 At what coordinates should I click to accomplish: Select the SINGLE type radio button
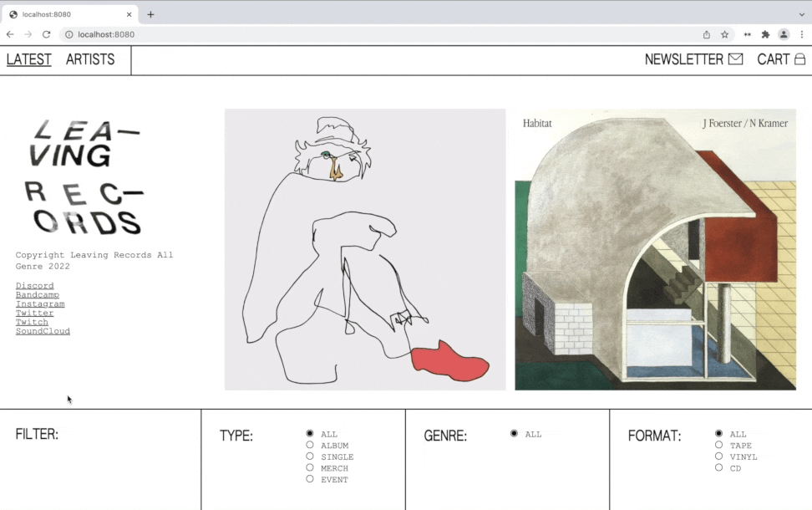click(310, 456)
